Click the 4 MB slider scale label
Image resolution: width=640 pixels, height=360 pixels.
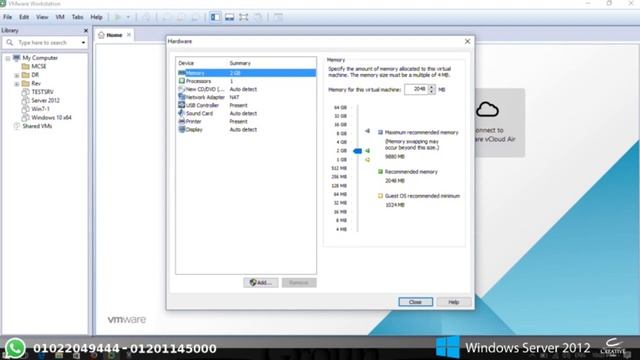point(341,229)
